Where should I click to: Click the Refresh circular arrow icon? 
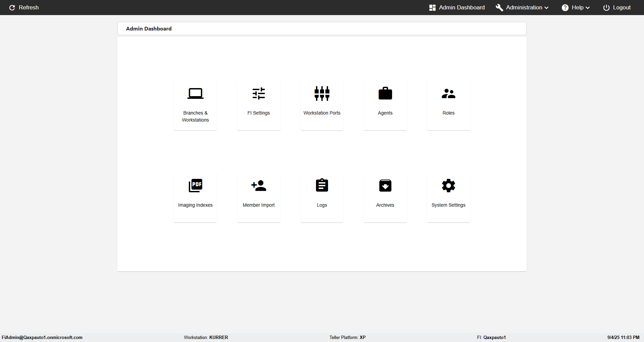pos(12,8)
